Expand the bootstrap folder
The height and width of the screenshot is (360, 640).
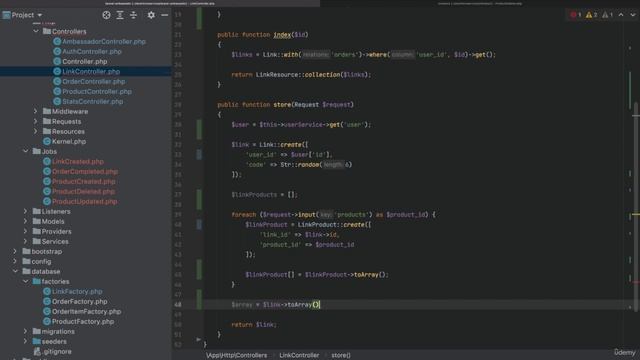pyautogui.click(x=16, y=251)
